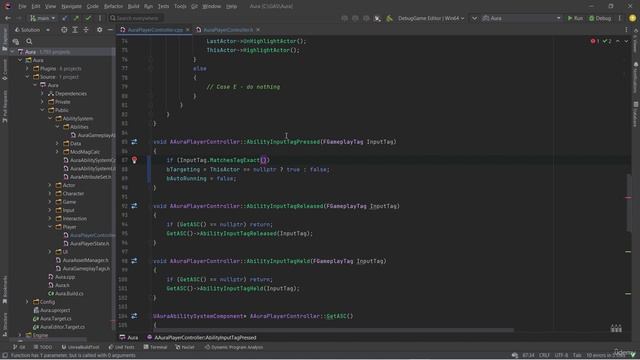Screen dimensions: 640x360
Task: Click the Run button
Action: pyautogui.click(x=575, y=18)
